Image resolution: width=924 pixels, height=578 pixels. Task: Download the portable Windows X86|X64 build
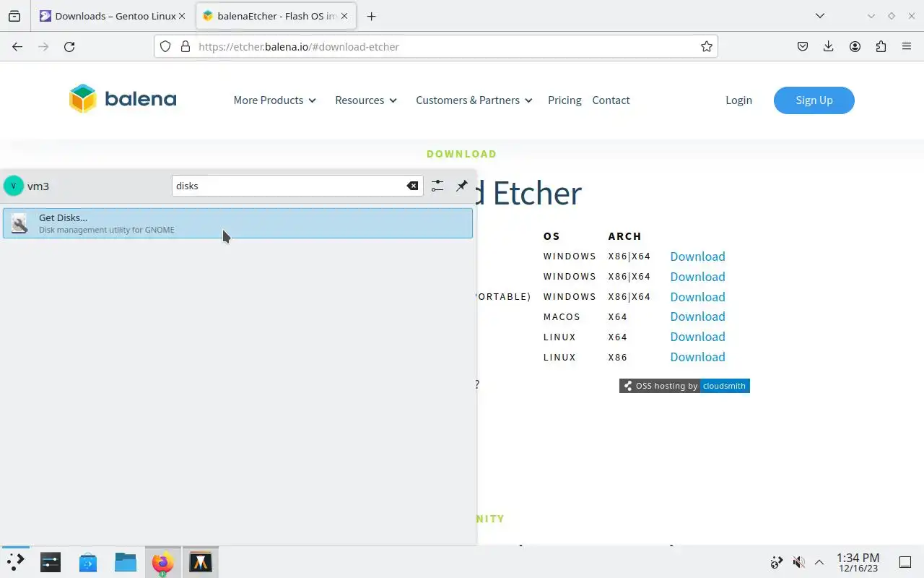pos(697,297)
